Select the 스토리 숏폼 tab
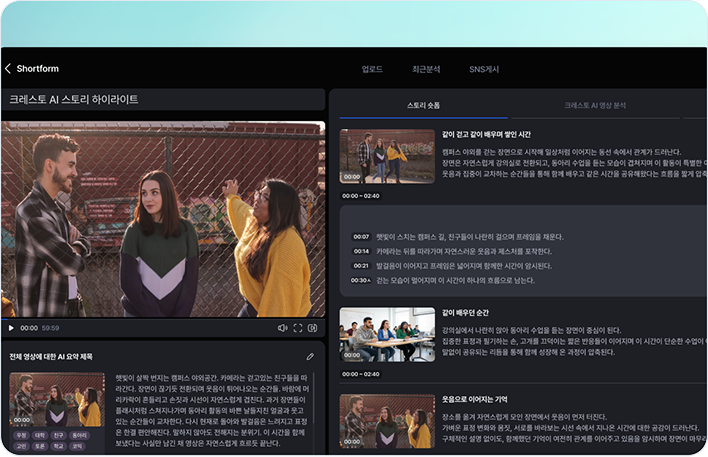 pos(423,105)
